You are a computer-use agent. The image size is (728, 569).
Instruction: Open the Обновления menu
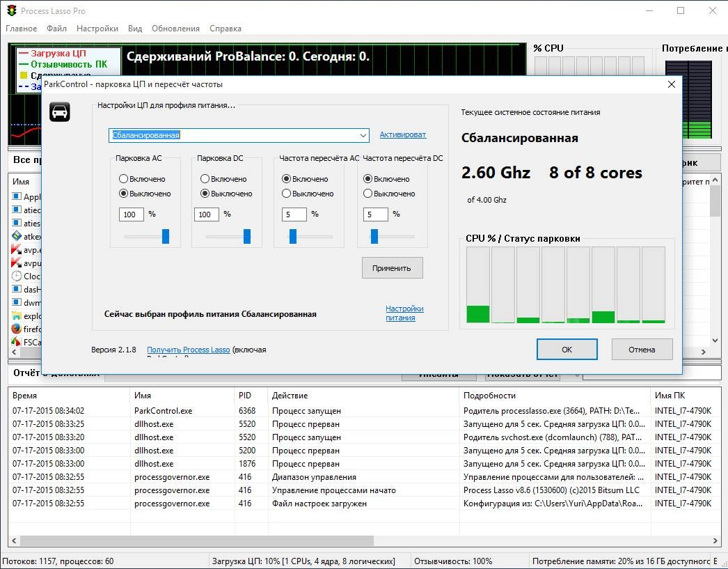(175, 29)
